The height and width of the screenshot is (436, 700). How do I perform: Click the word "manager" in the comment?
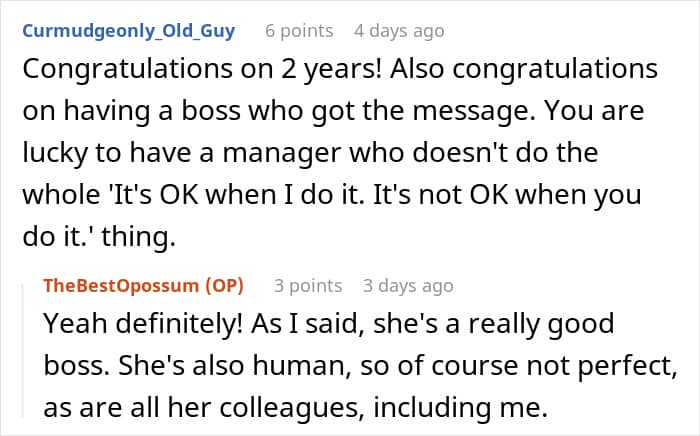282,153
